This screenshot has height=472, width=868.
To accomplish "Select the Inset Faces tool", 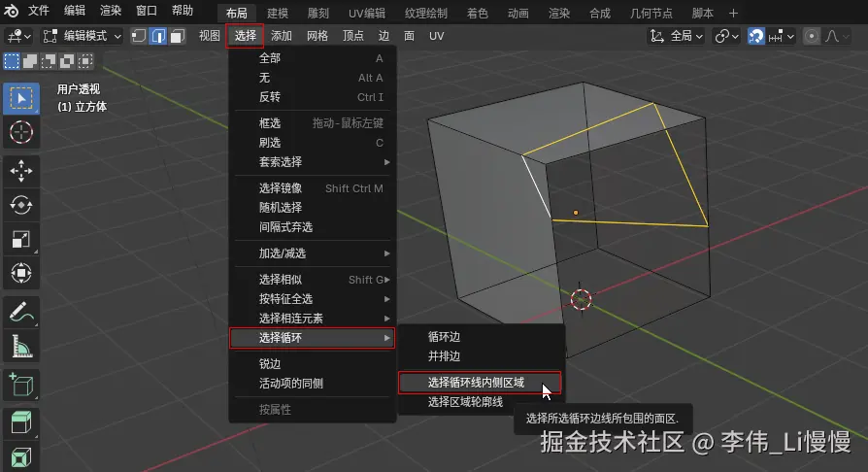I will pos(21,457).
